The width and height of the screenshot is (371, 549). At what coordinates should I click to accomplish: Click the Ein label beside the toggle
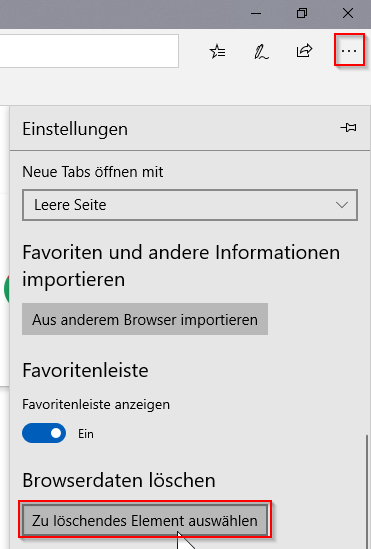point(86,434)
